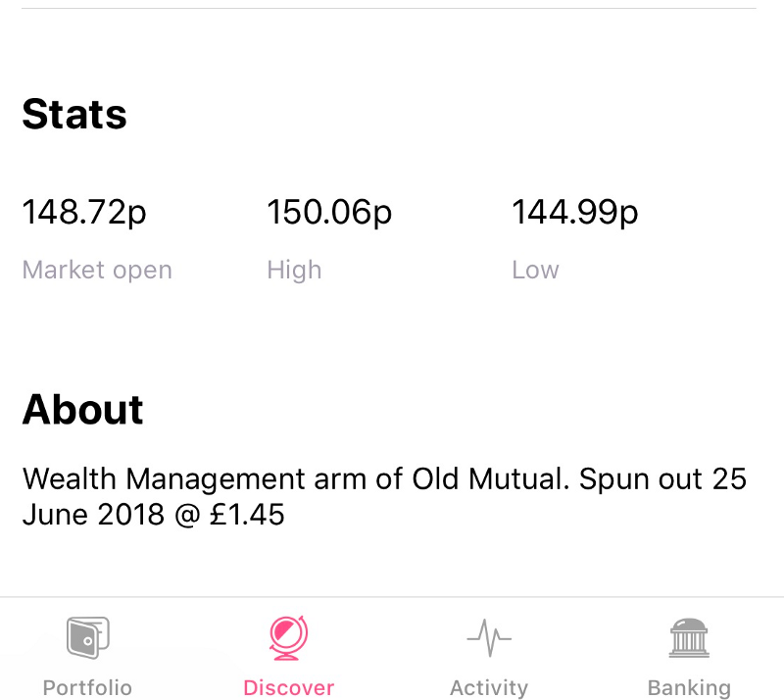Tap the Stats section heading
The height and width of the screenshot is (700, 784).
[74, 114]
